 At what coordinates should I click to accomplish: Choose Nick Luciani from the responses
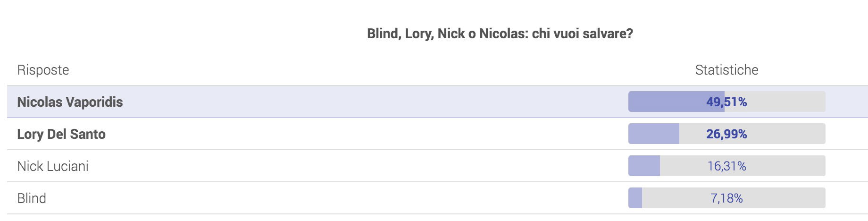click(x=53, y=166)
